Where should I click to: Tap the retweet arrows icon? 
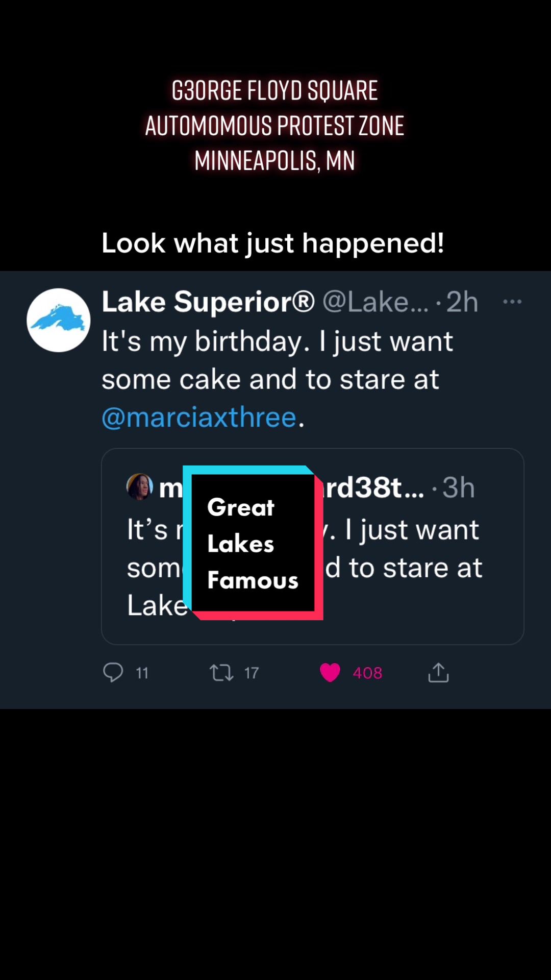221,672
